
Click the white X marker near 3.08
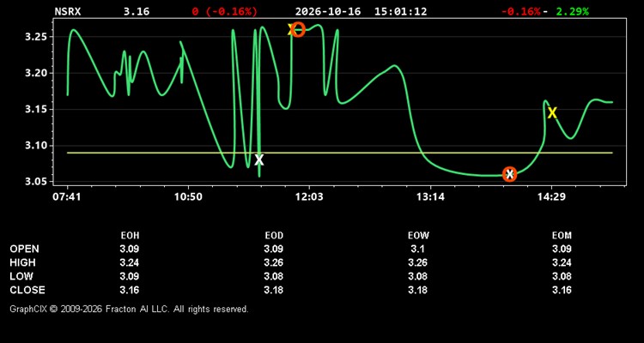tap(258, 159)
